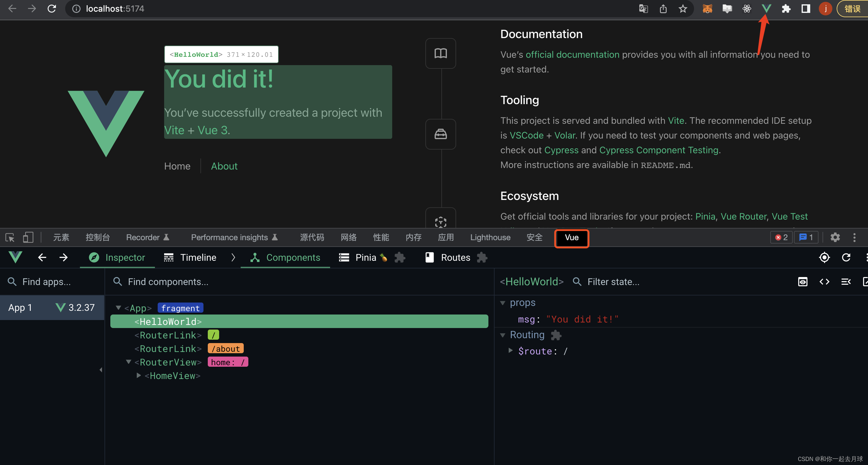The width and height of the screenshot is (868, 465).
Task: Toggle visibility of Routing section
Action: click(x=502, y=335)
